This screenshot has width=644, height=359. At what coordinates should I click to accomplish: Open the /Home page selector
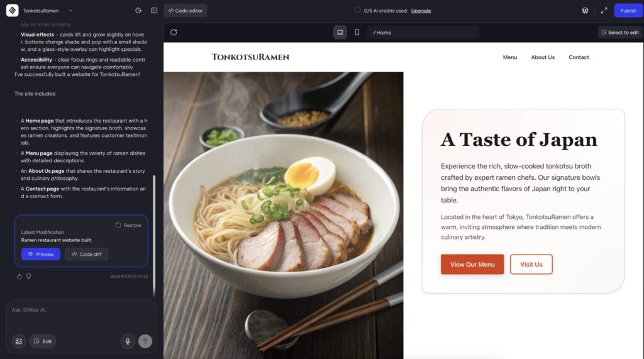pyautogui.click(x=423, y=33)
